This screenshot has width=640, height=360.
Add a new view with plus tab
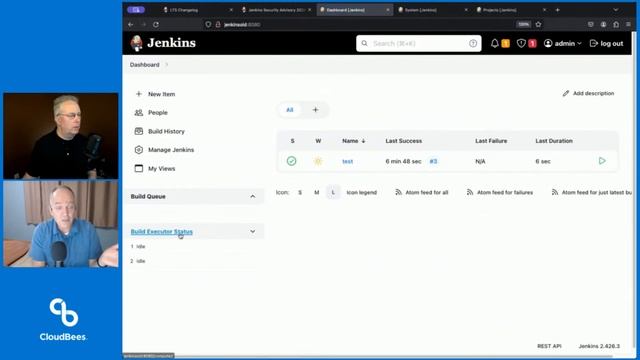(x=315, y=110)
